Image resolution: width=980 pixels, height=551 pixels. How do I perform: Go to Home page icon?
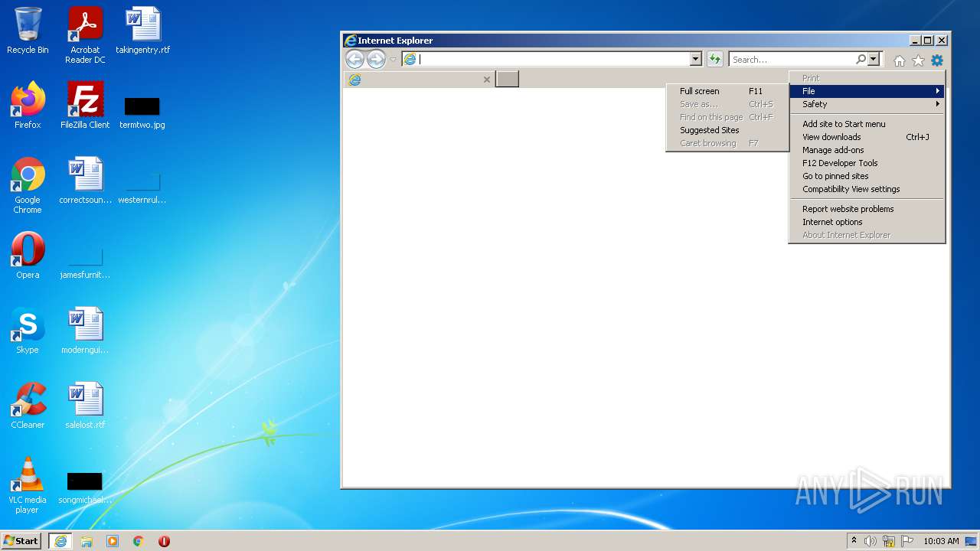pos(900,60)
